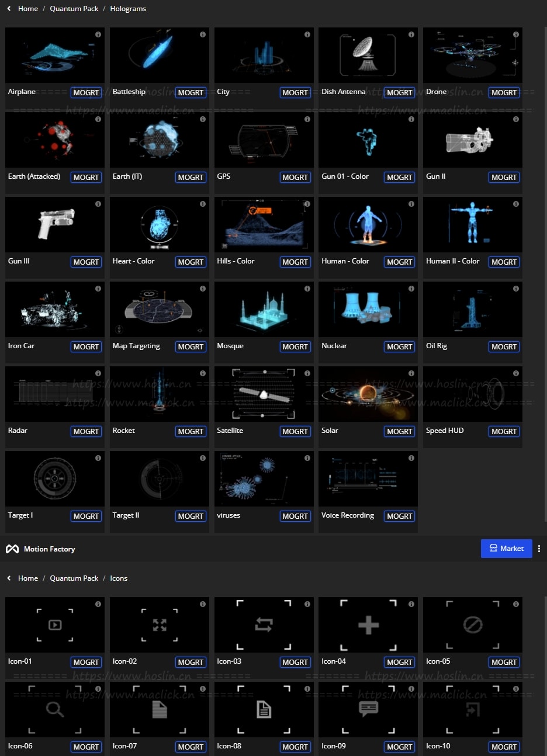Open info icon on GPS thumbnail
Screen dimensions: 547x756
307,119
